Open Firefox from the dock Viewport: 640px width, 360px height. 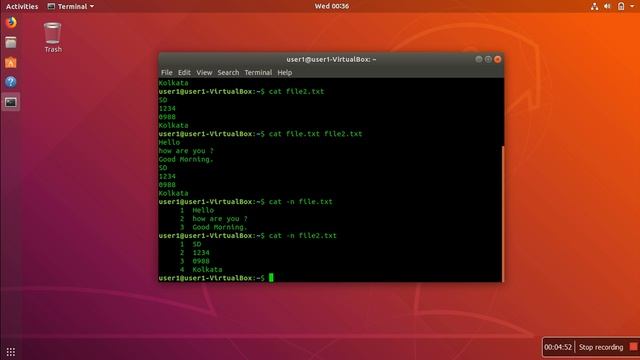[x=11, y=22]
